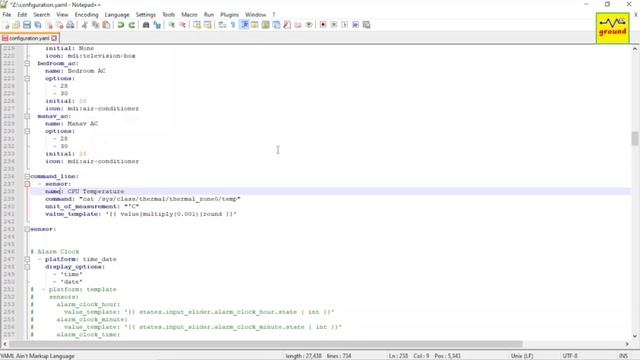This screenshot has width=640, height=360.
Task: Open the Search menu
Action: [x=42, y=15]
